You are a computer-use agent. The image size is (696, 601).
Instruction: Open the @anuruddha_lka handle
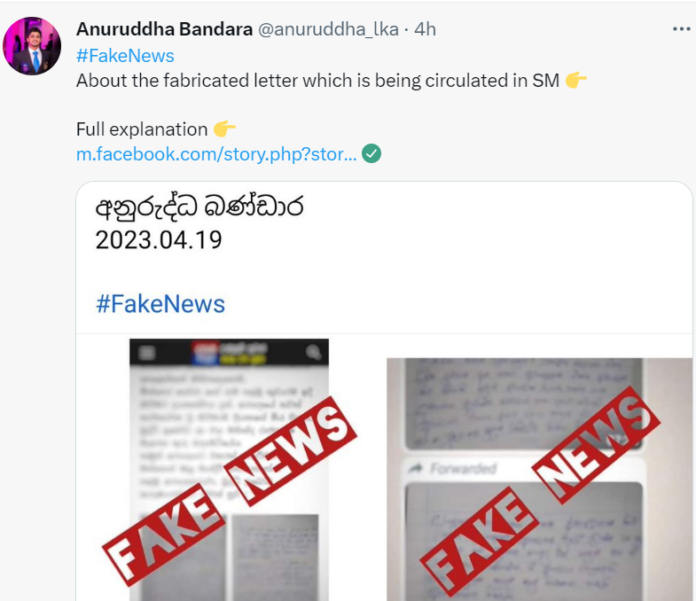coord(328,29)
